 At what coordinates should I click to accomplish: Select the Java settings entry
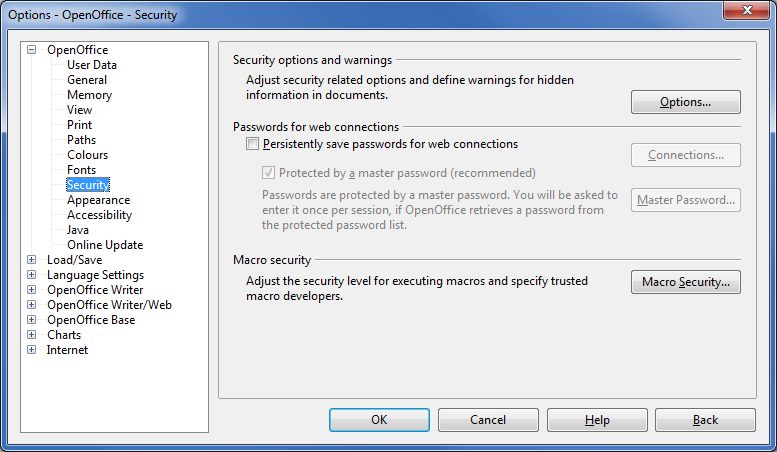click(78, 230)
